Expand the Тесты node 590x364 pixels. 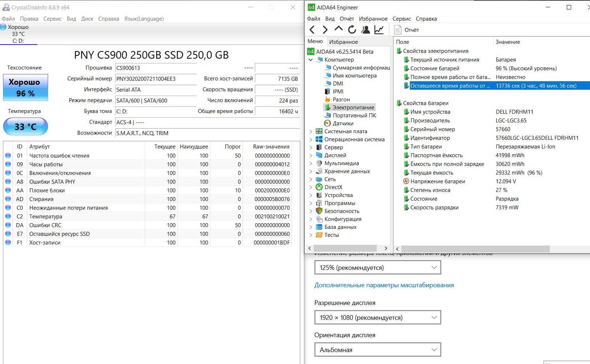311,235
